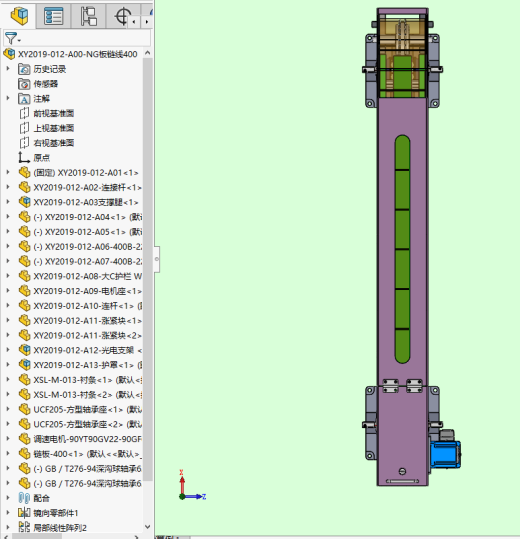This screenshot has width=520, height=539.
Task: Switch to the ConfigurationManager tab
Action: [89, 16]
